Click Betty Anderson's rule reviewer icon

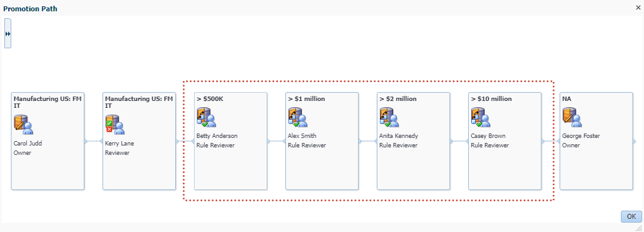(x=206, y=117)
